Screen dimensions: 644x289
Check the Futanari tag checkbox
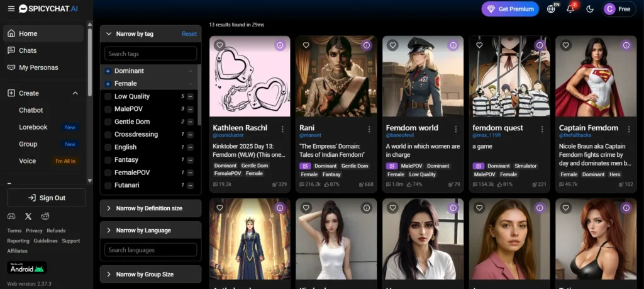pos(108,185)
